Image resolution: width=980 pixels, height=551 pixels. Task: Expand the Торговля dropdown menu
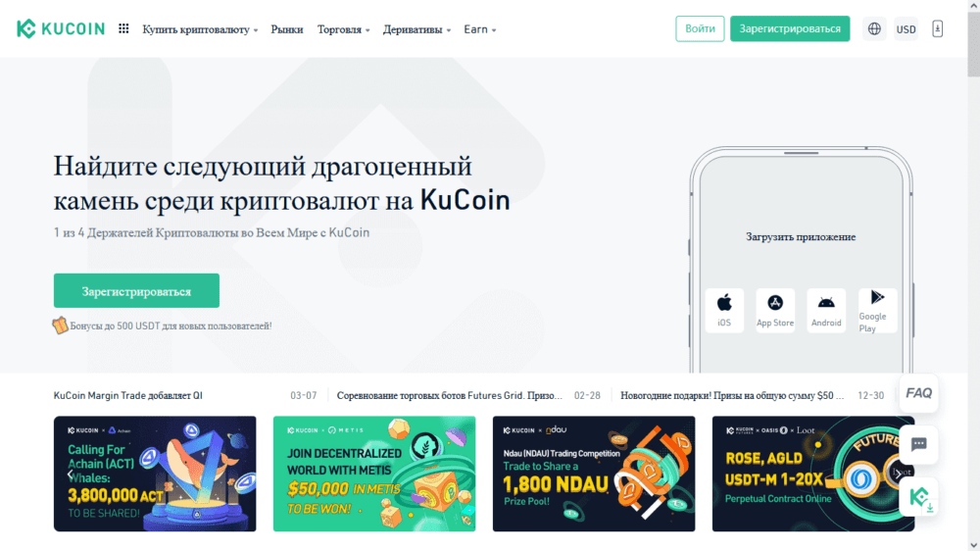pos(343,29)
